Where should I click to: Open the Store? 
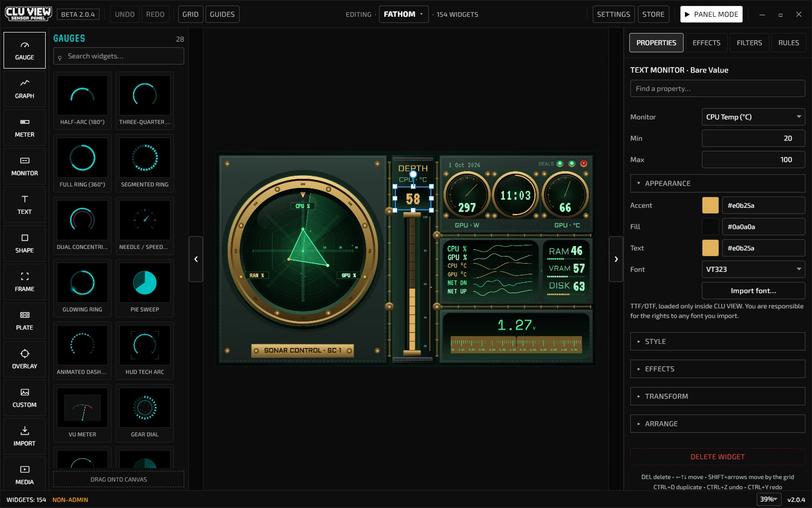pyautogui.click(x=653, y=14)
